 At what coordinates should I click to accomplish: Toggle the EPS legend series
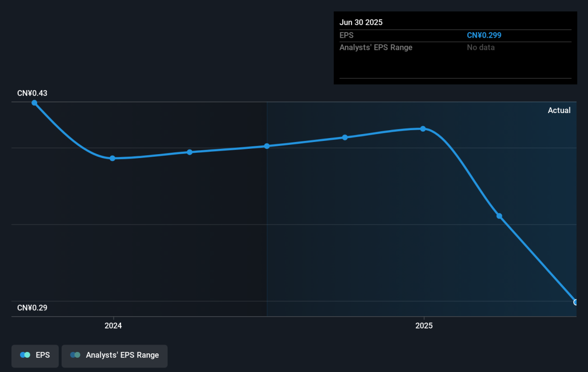tap(35, 355)
